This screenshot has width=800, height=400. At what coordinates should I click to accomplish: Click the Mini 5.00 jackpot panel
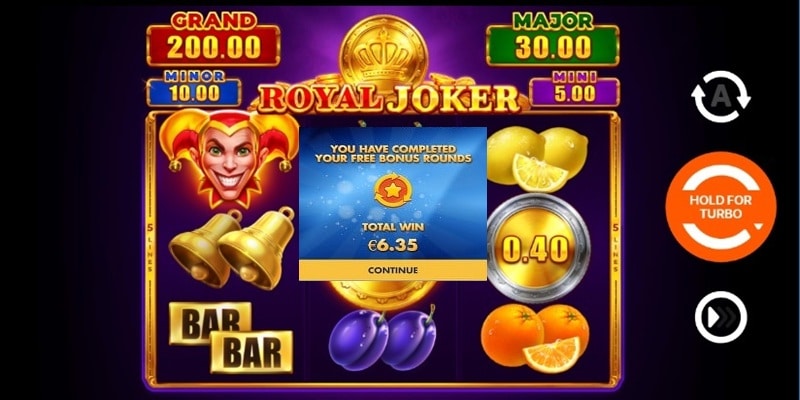coord(574,89)
